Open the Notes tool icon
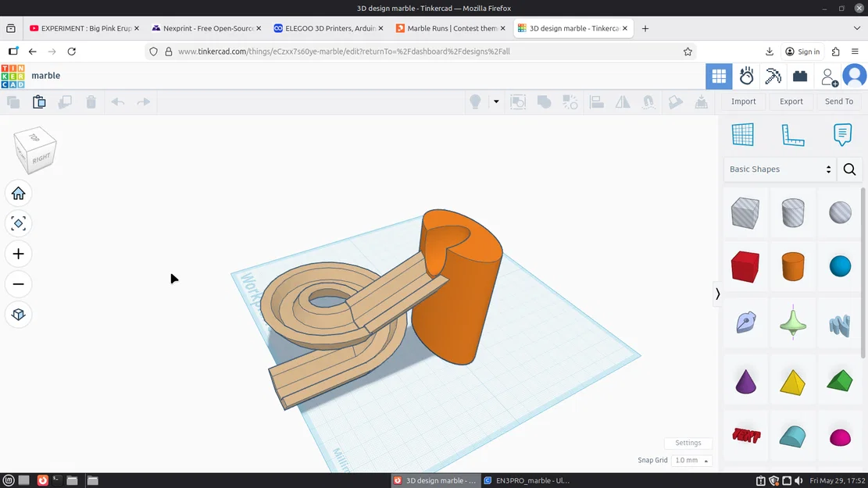 click(842, 135)
